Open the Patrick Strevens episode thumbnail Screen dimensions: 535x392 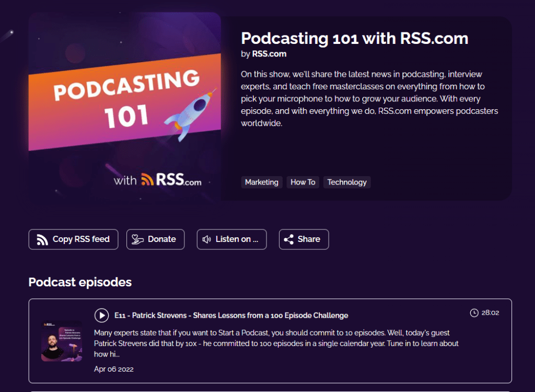[62, 341]
